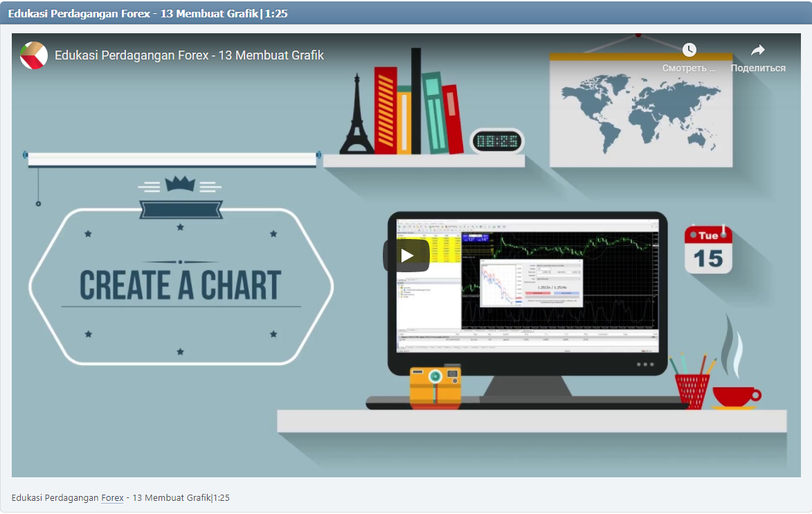Viewport: 812px width, 514px height.
Task: Click the red Sell button in order window
Action: (x=538, y=293)
